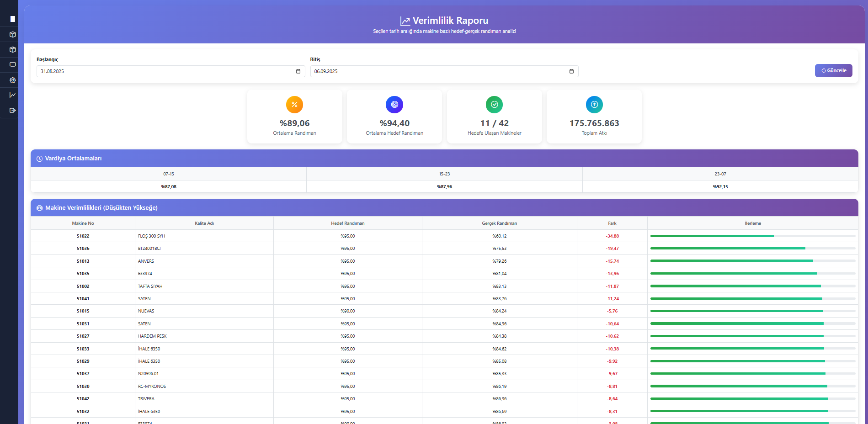The image size is (868, 424).
Task: Click the progress bar for machine 51022
Action: (752, 236)
